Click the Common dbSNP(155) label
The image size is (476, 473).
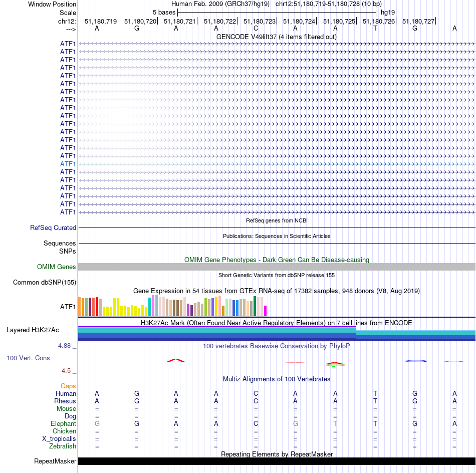tap(45, 282)
